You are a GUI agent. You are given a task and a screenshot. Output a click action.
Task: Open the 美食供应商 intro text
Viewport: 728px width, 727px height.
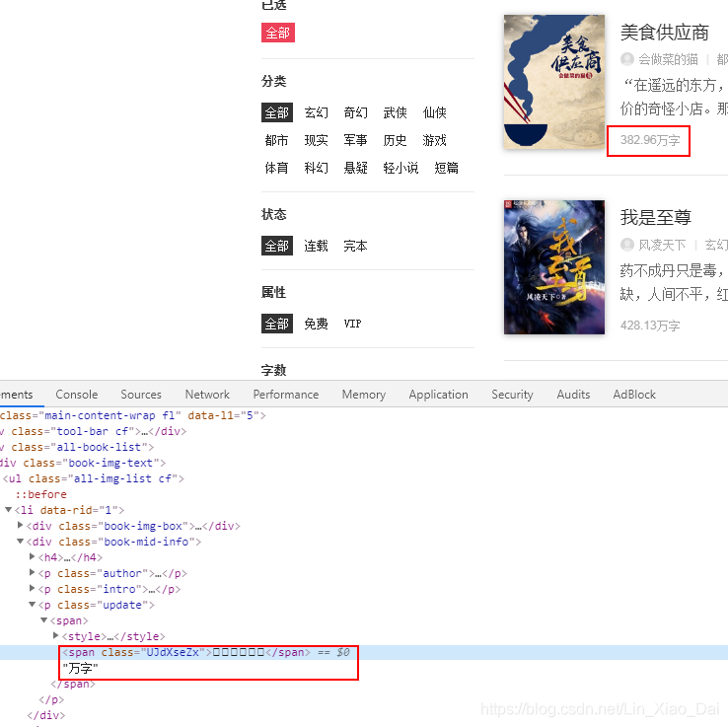[674, 97]
